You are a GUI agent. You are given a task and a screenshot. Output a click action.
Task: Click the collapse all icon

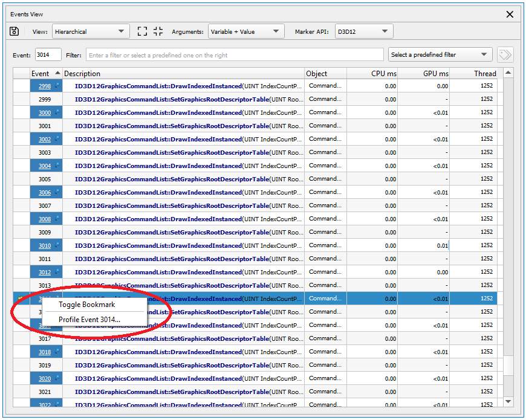pos(158,31)
